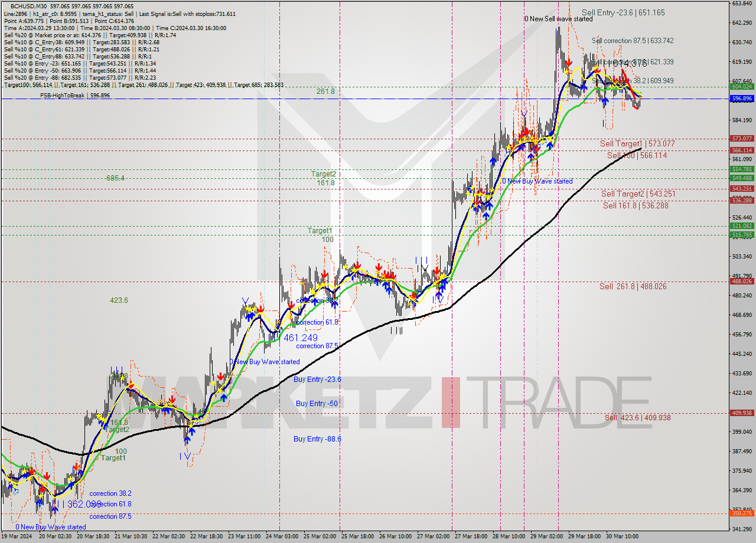This screenshot has height=543, width=756.
Task: Click the '25 Mar 18:00' time axis label
Action: 358,537
